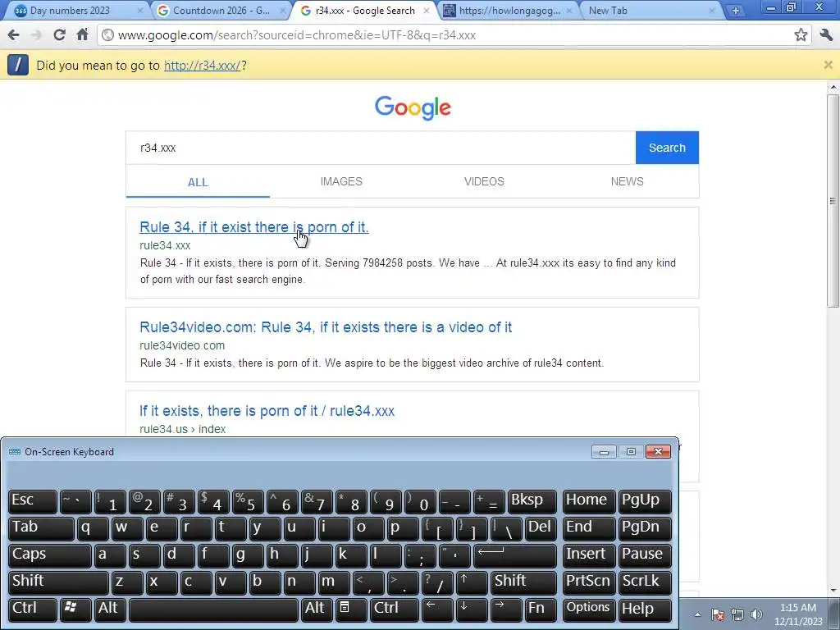
Task: Click the Google search text box
Action: (381, 148)
